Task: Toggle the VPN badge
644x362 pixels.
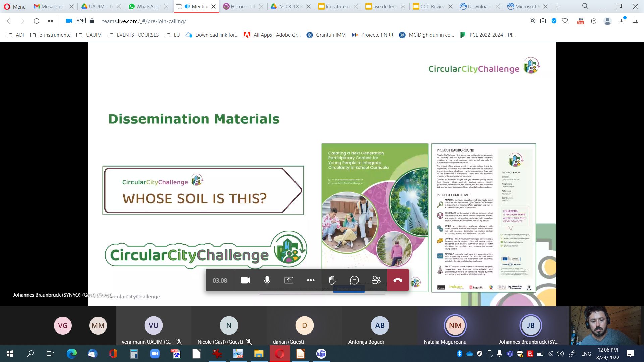Action: point(80,21)
